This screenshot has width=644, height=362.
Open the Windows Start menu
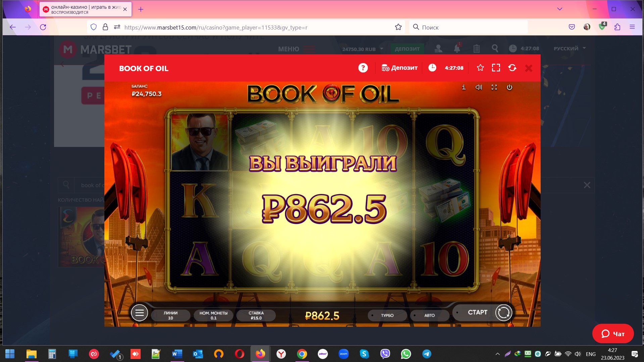10,354
